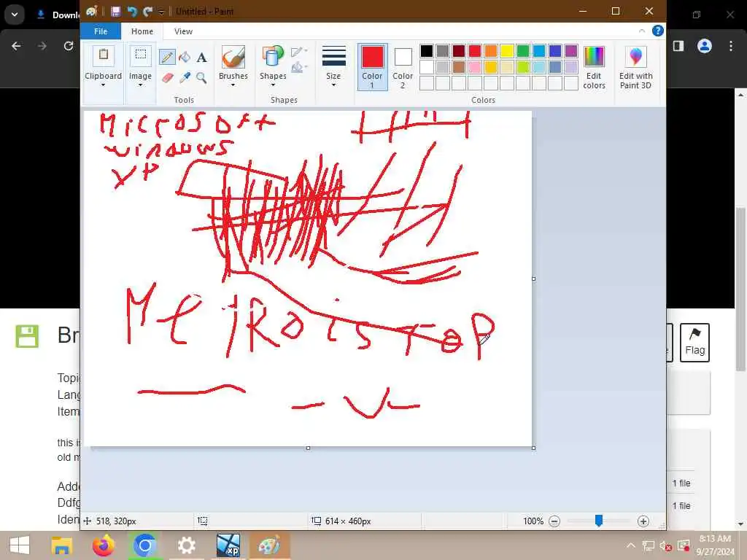
Task: Open Chrome profile avatar
Action: click(x=705, y=46)
